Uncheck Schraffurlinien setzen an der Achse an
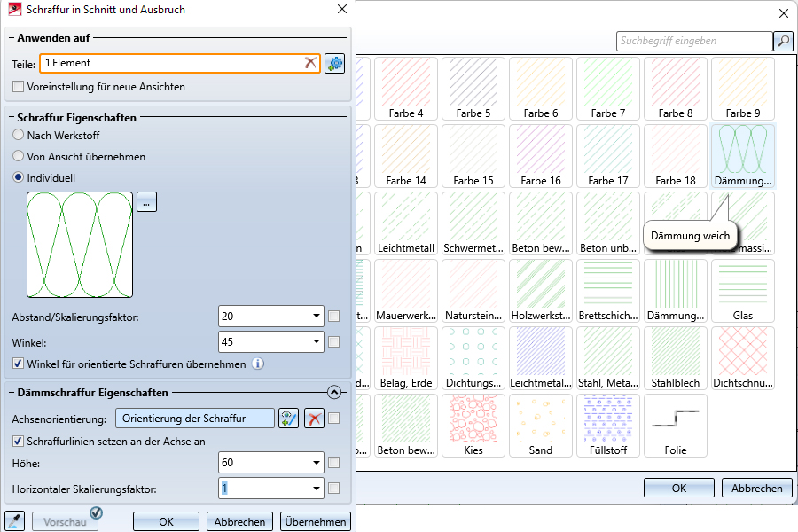This screenshot has width=798, height=532. [19, 441]
